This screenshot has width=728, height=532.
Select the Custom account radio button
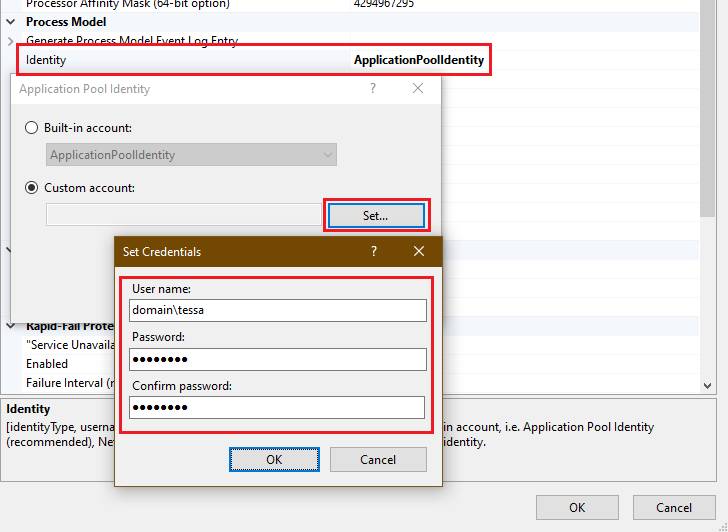pyautogui.click(x=32, y=187)
